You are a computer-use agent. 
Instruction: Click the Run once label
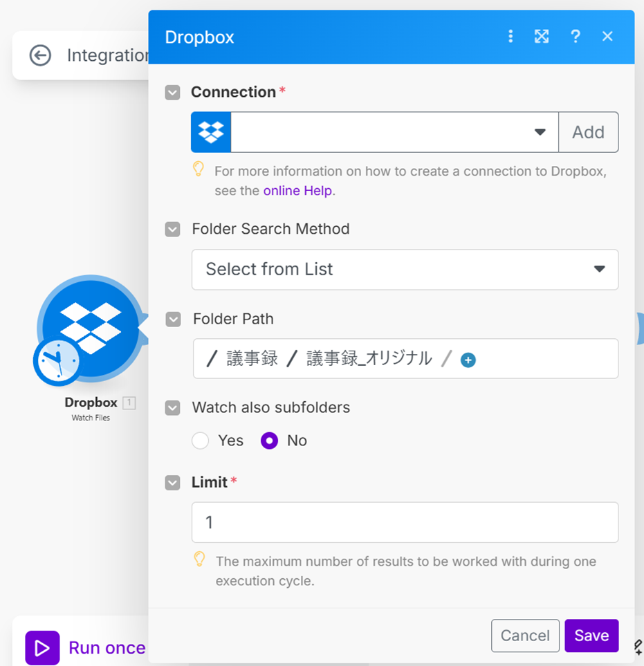107,648
